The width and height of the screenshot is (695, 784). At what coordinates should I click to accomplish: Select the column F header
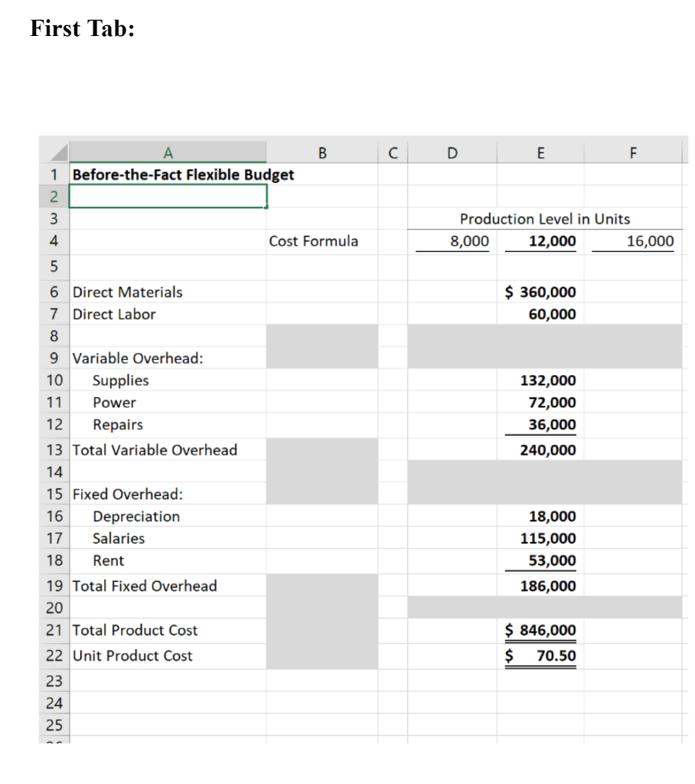[x=633, y=152]
